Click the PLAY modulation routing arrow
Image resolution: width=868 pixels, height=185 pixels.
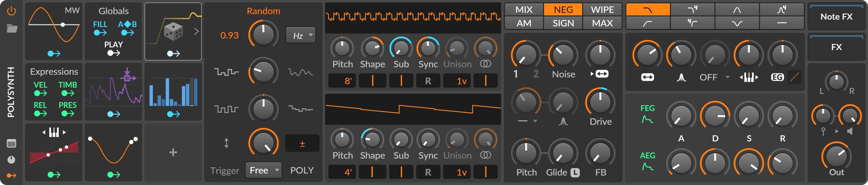(x=114, y=53)
